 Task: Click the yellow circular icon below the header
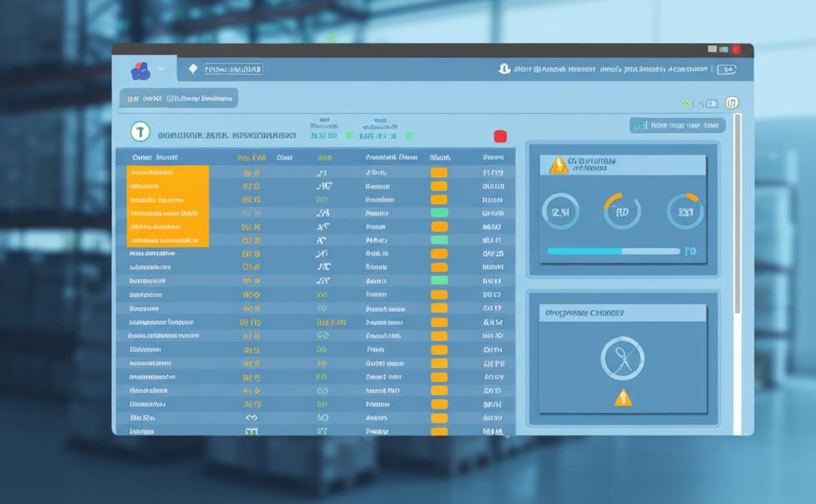tap(732, 103)
